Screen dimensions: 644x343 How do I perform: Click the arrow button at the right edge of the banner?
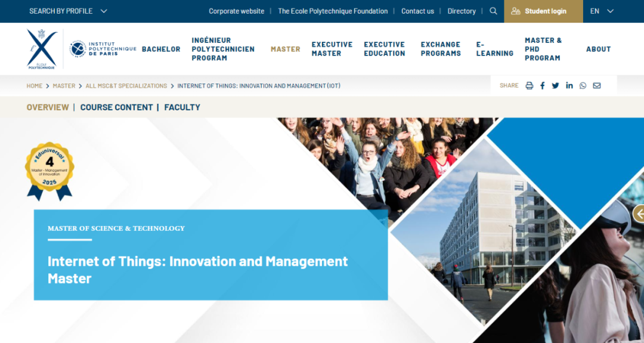(x=639, y=214)
